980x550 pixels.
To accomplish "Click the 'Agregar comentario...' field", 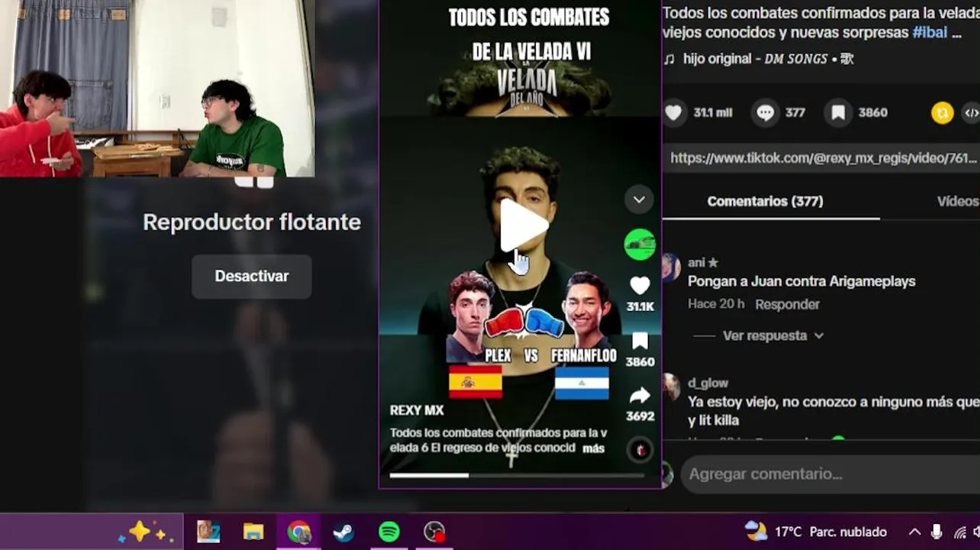I will pos(830,474).
